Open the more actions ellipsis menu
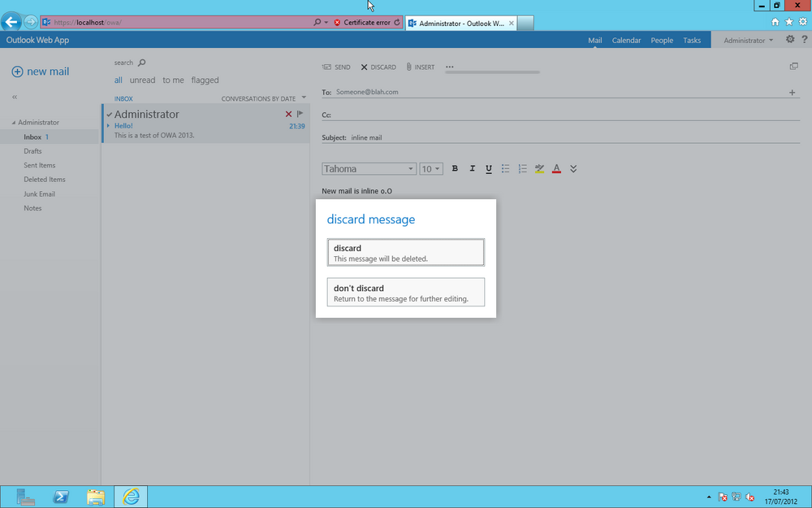The width and height of the screenshot is (812, 508). (x=450, y=67)
